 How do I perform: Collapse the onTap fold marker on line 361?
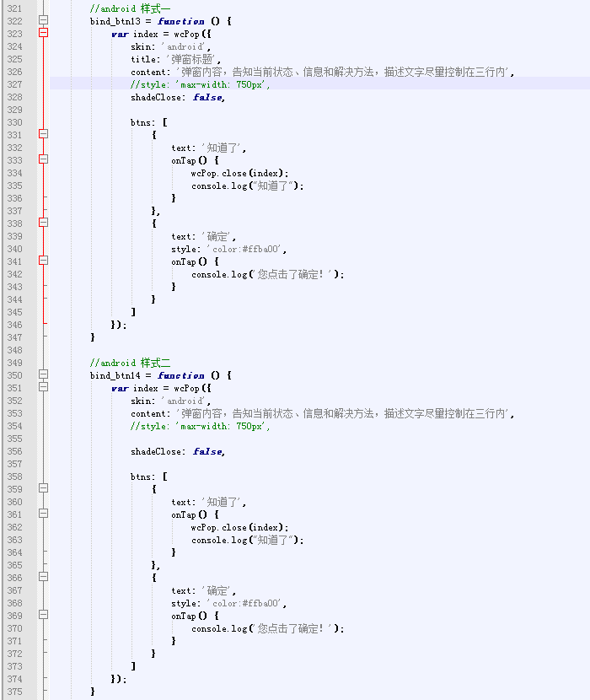(43, 514)
